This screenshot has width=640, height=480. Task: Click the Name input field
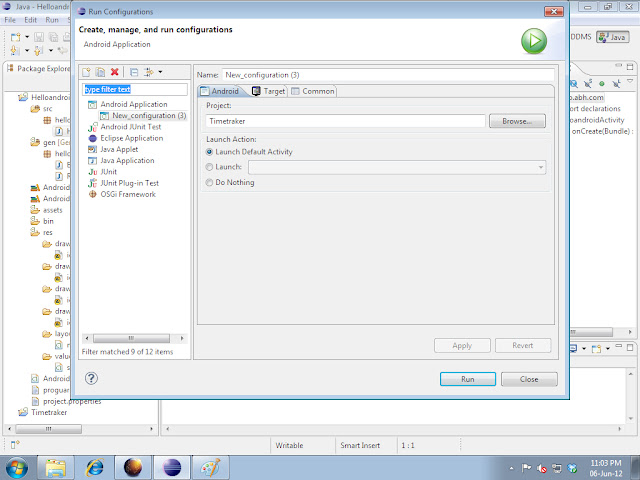tap(388, 75)
